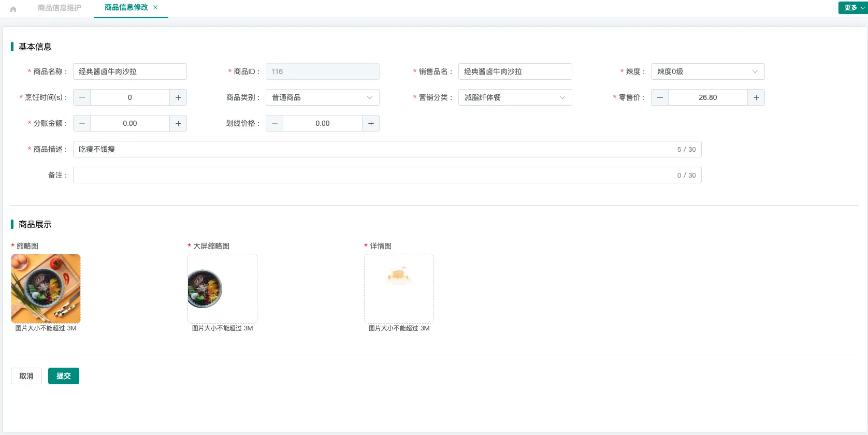Switch to 商品信息维护 tab
Screen dimensions: 868x435
59,8
